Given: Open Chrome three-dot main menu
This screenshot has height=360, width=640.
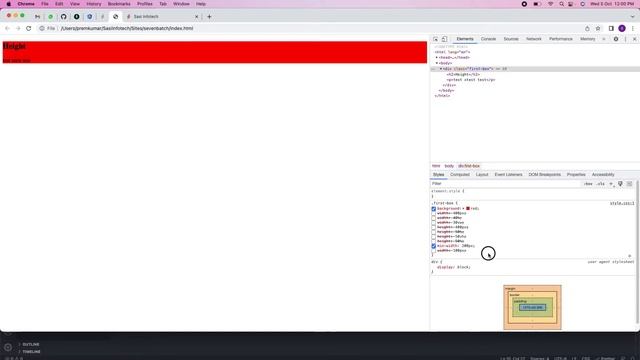Looking at the screenshot, I should coord(633,29).
